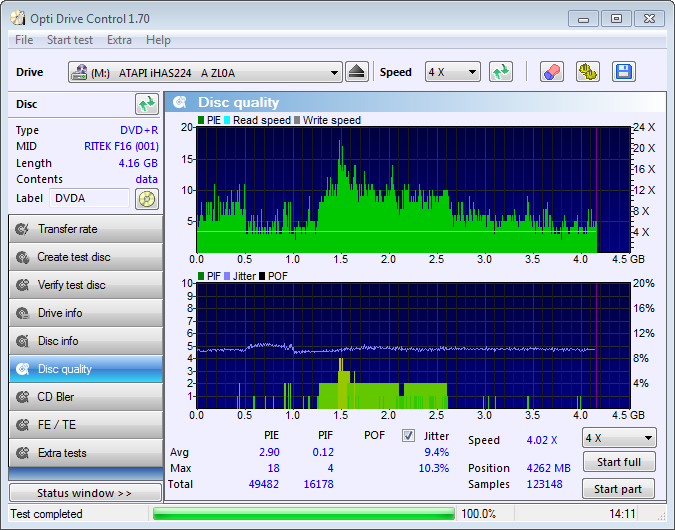Click the PIE legend color square
The width and height of the screenshot is (675, 530).
click(x=201, y=120)
